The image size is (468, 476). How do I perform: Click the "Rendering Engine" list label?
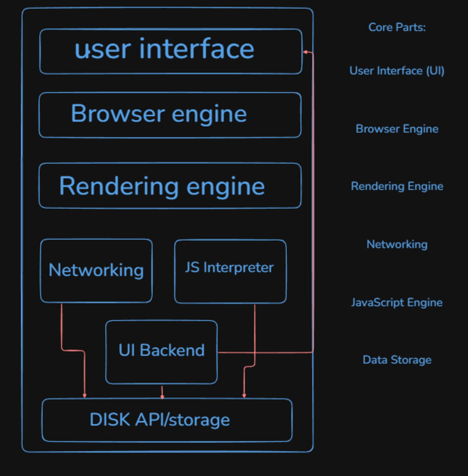397,186
